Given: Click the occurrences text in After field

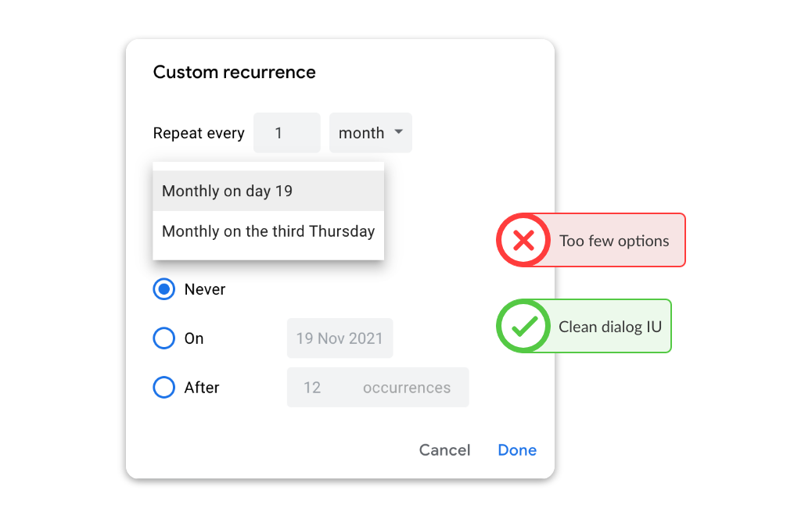Looking at the screenshot, I should coord(407,388).
